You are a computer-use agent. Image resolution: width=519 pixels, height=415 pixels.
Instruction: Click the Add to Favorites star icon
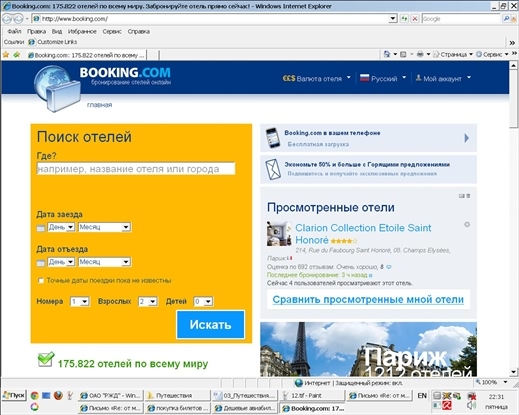[16, 54]
